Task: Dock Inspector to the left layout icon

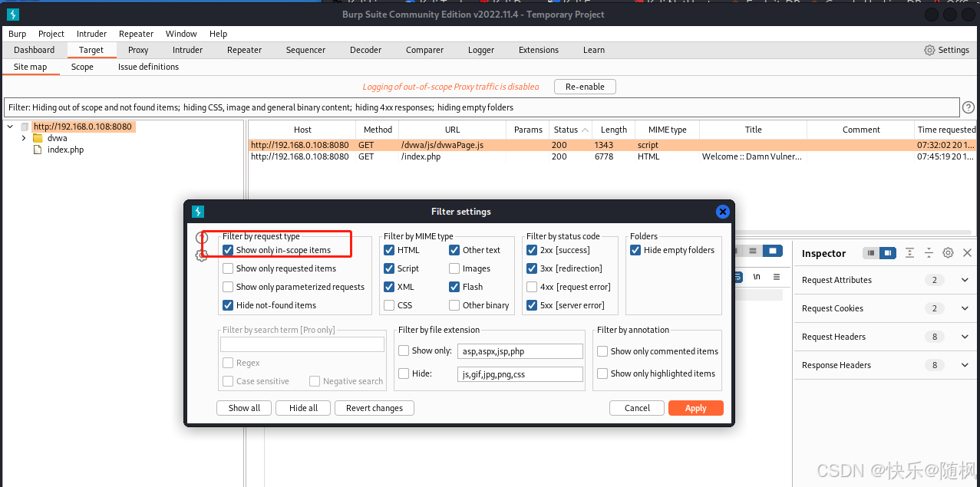Action: click(871, 253)
